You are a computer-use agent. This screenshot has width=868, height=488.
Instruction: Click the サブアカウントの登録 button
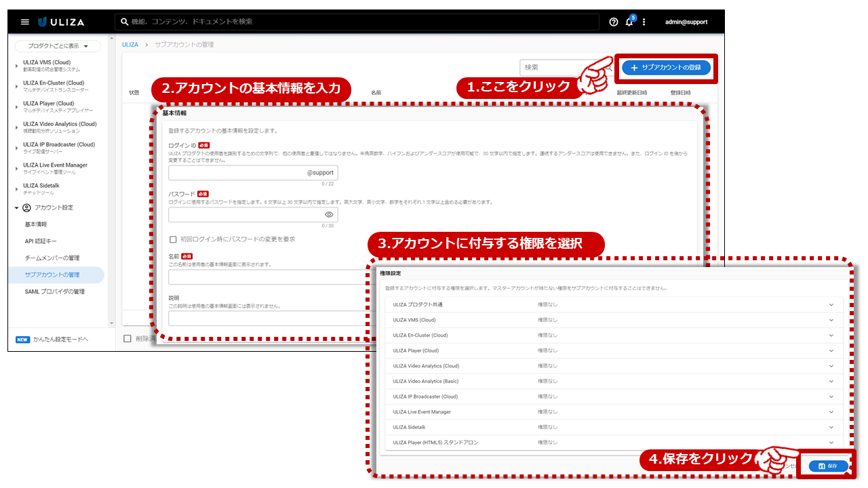pos(666,68)
